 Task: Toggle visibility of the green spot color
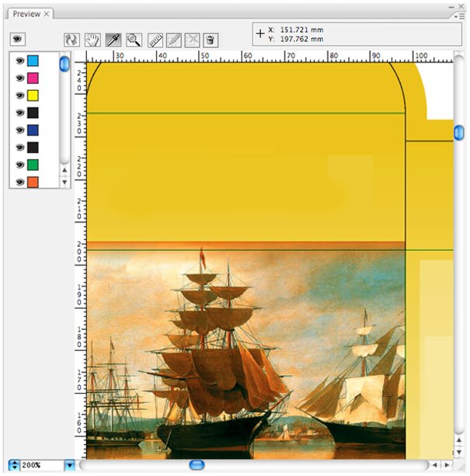point(19,165)
